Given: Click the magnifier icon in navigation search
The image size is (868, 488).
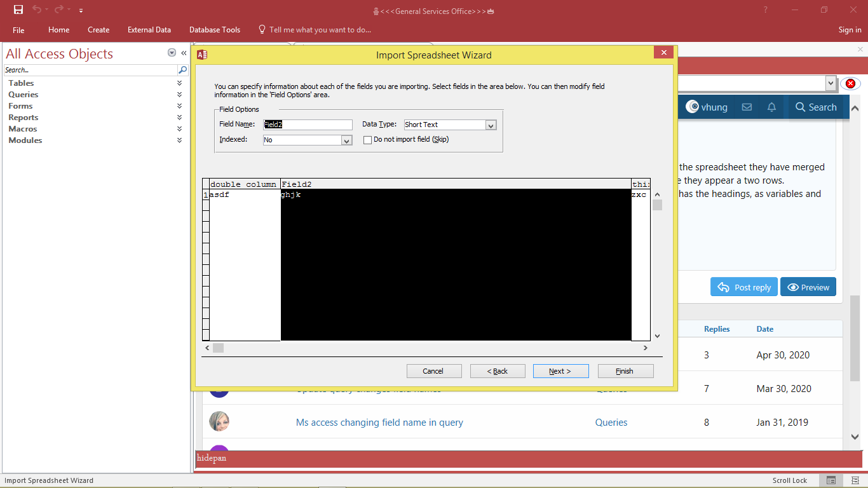Looking at the screenshot, I should point(183,70).
